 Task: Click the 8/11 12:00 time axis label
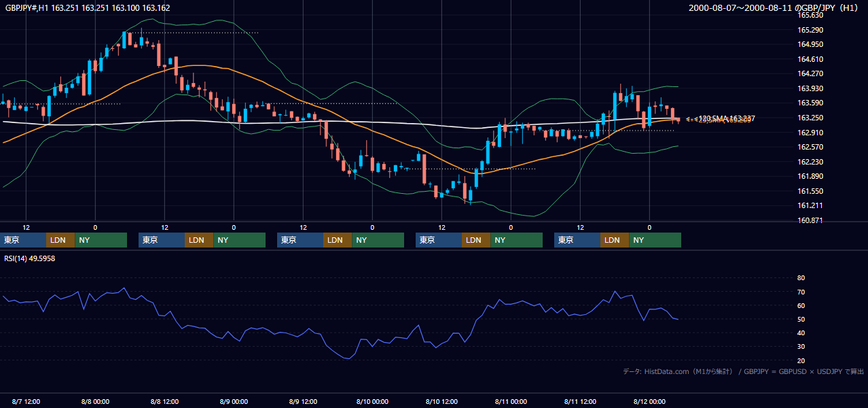(580, 401)
